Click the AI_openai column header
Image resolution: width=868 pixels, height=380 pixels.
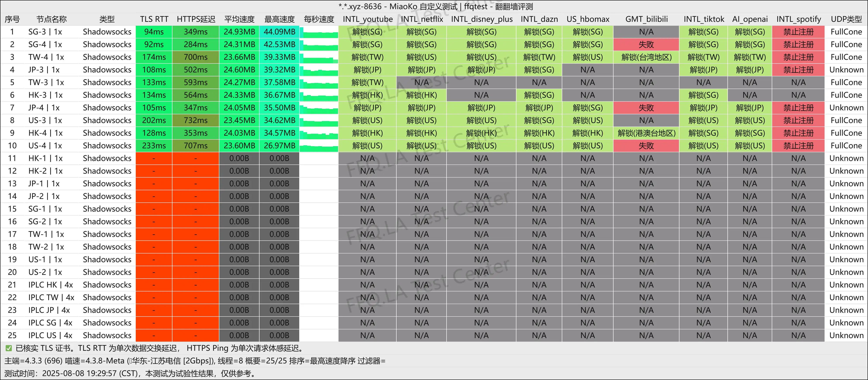[750, 19]
